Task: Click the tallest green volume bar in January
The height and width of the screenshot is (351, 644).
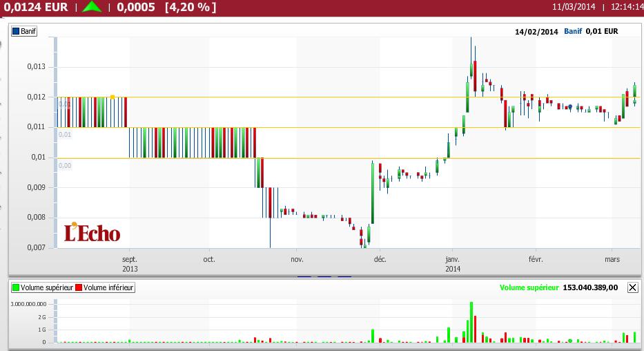Action: [x=471, y=322]
